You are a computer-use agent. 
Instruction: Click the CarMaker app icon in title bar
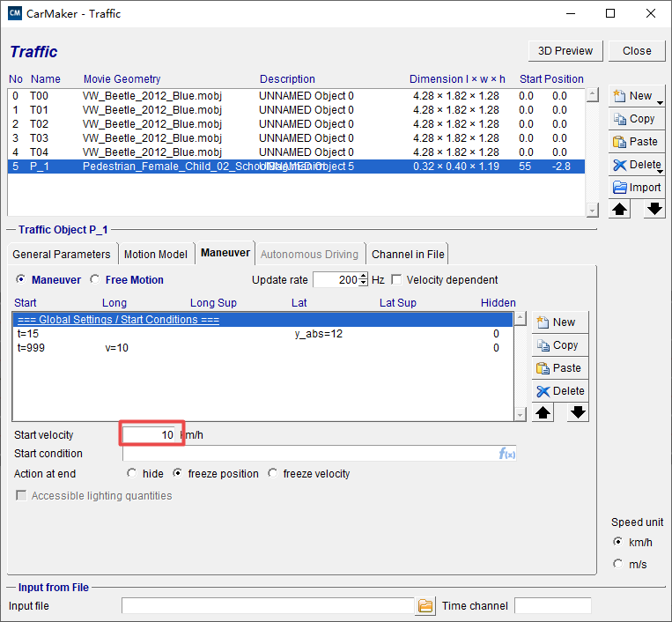click(15, 13)
